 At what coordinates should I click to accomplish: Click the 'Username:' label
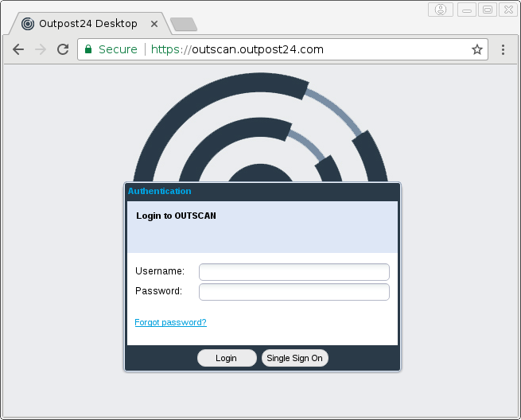tap(160, 271)
